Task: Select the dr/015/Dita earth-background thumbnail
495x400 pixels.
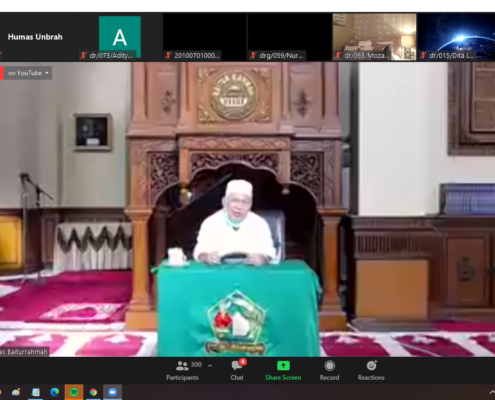Action: tap(456, 37)
